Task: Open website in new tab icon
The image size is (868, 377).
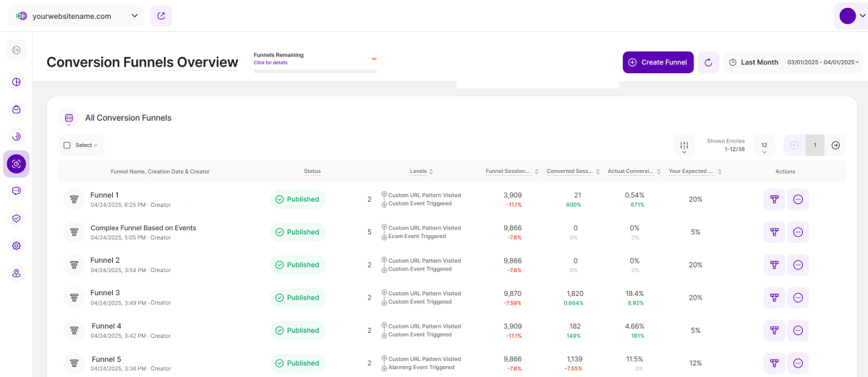Action: pos(161,16)
